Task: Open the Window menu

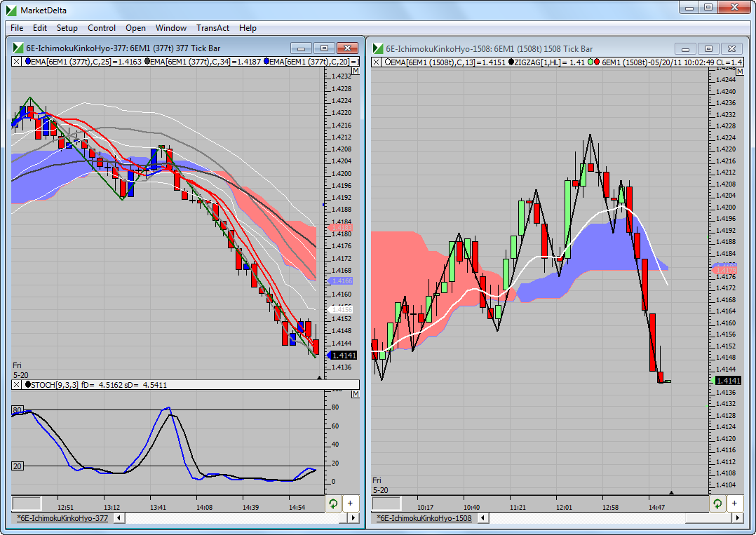Action: [170, 28]
